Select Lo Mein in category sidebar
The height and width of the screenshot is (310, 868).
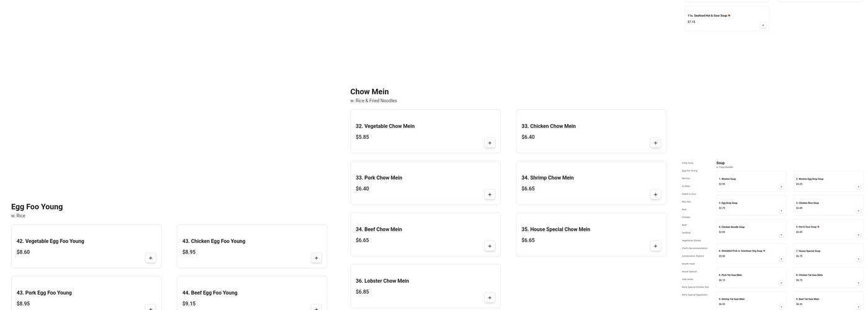click(x=686, y=186)
